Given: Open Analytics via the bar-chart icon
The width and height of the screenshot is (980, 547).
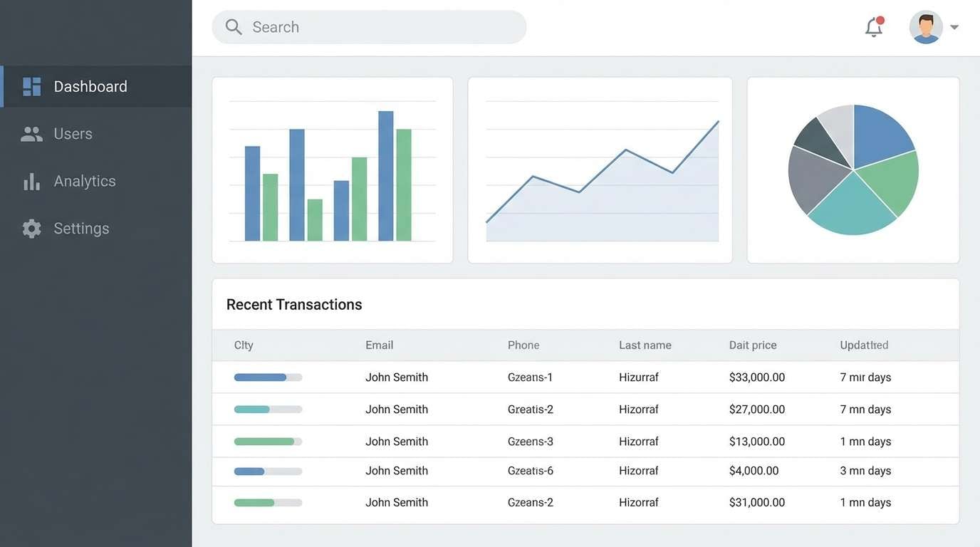Looking at the screenshot, I should 31,180.
